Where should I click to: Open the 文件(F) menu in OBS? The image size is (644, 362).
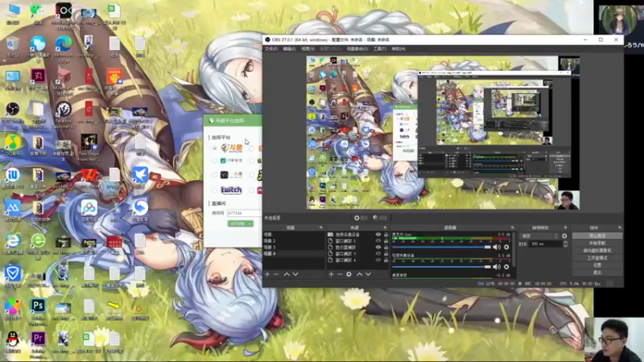coord(271,49)
